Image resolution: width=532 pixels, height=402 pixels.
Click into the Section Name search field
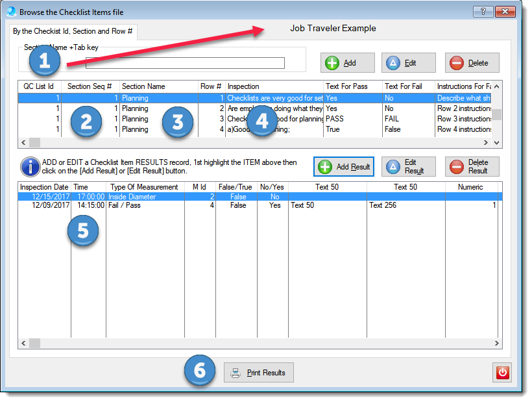click(185, 63)
